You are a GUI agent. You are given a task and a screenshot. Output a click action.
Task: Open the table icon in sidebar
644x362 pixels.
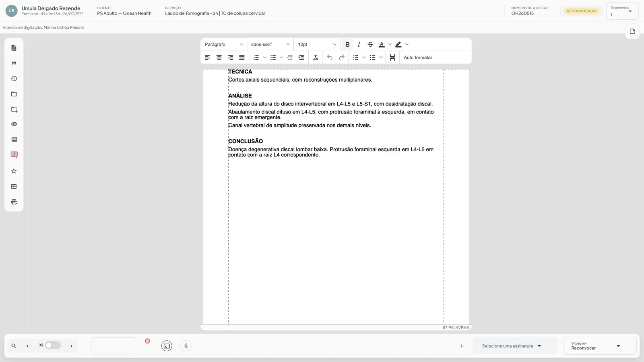[x=14, y=186]
